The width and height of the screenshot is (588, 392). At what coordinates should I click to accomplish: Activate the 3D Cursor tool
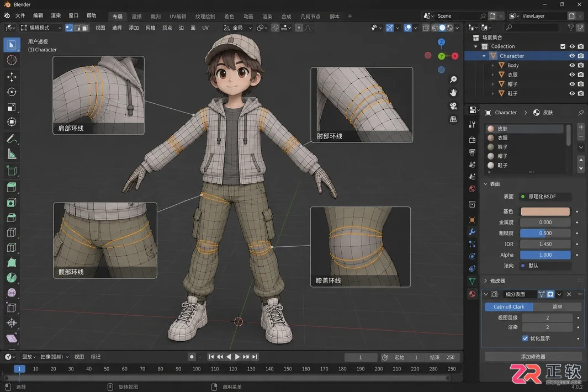[12, 60]
